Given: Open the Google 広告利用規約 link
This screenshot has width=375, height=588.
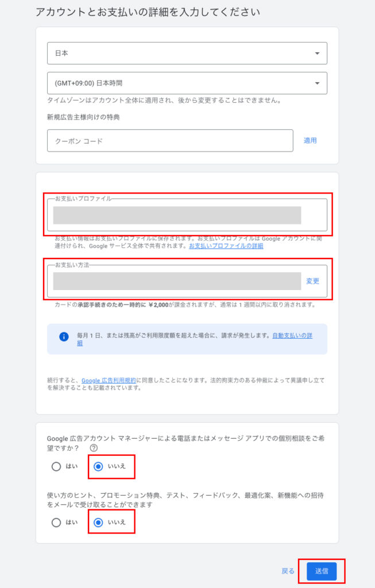Looking at the screenshot, I should tap(109, 380).
